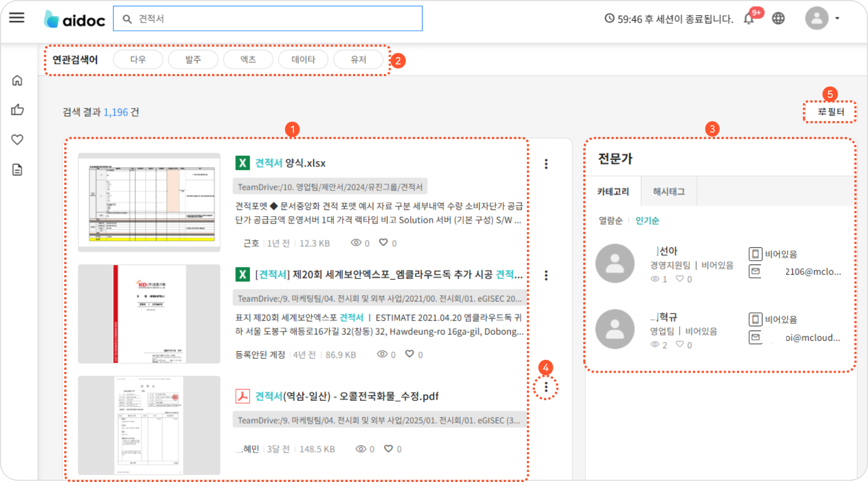Open the hamburger menu

[x=17, y=18]
